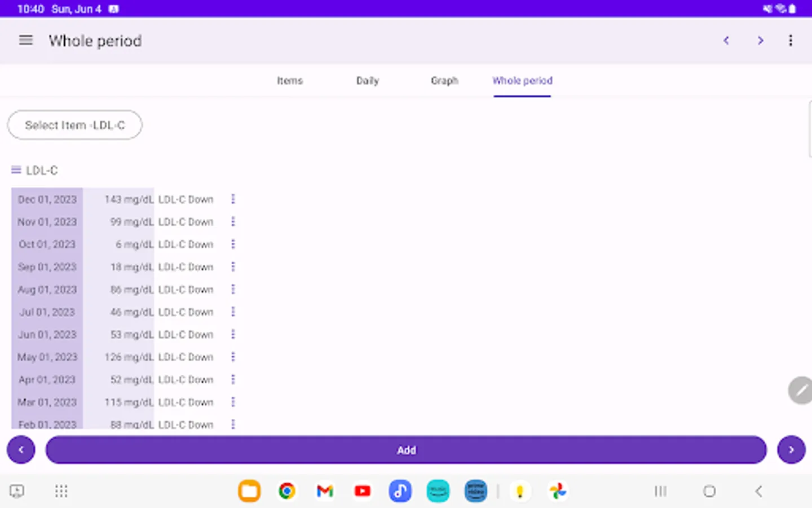Open Prime Video from the taskbar
Viewport: 812px width, 508px height.
[476, 491]
